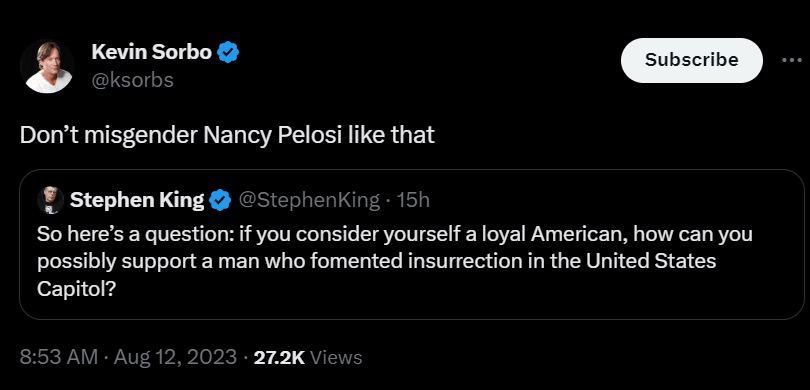The height and width of the screenshot is (390, 810).
Task: Click the Aug 12, 2023 date
Action: (176, 357)
